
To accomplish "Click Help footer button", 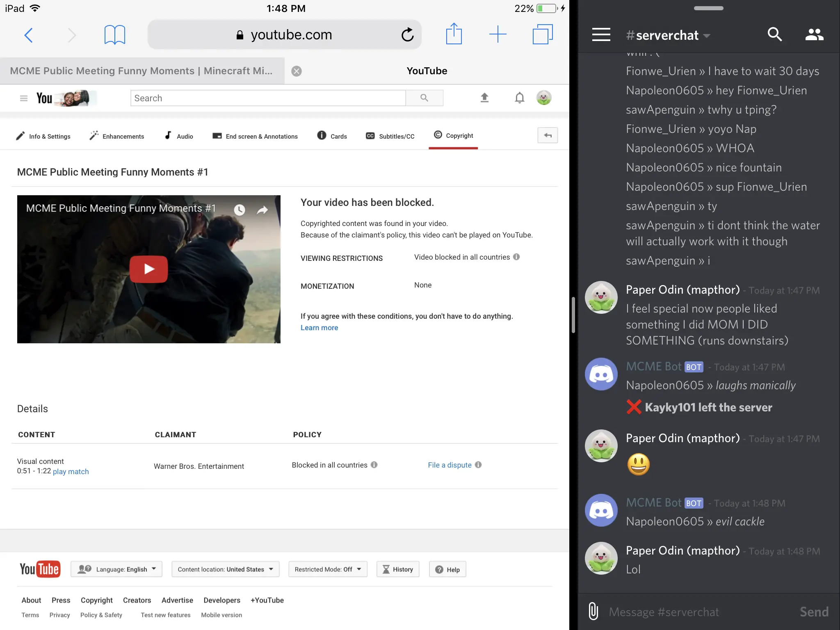I will [447, 569].
